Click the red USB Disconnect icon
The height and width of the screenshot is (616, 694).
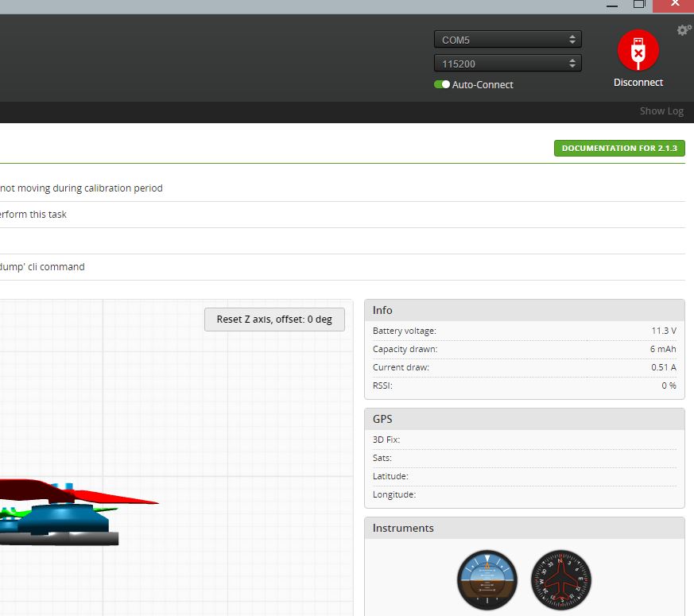pos(638,51)
